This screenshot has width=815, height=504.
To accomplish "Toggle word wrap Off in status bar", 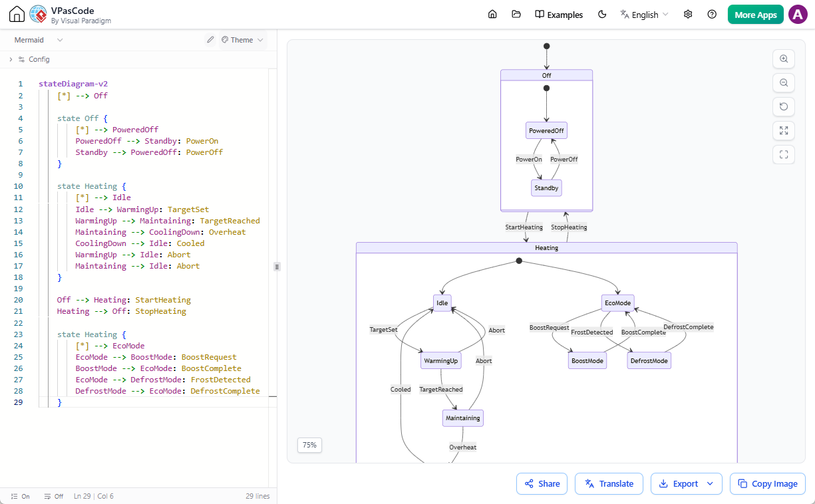I will [54, 496].
